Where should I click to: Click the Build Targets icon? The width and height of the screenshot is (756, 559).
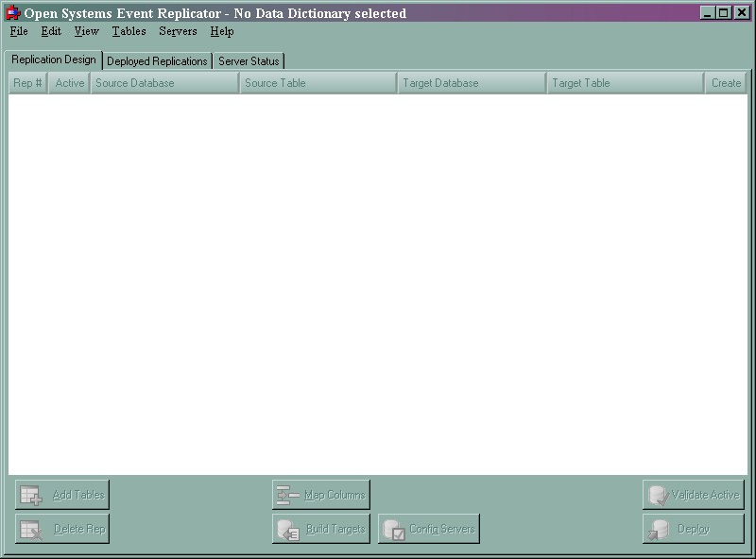point(286,529)
